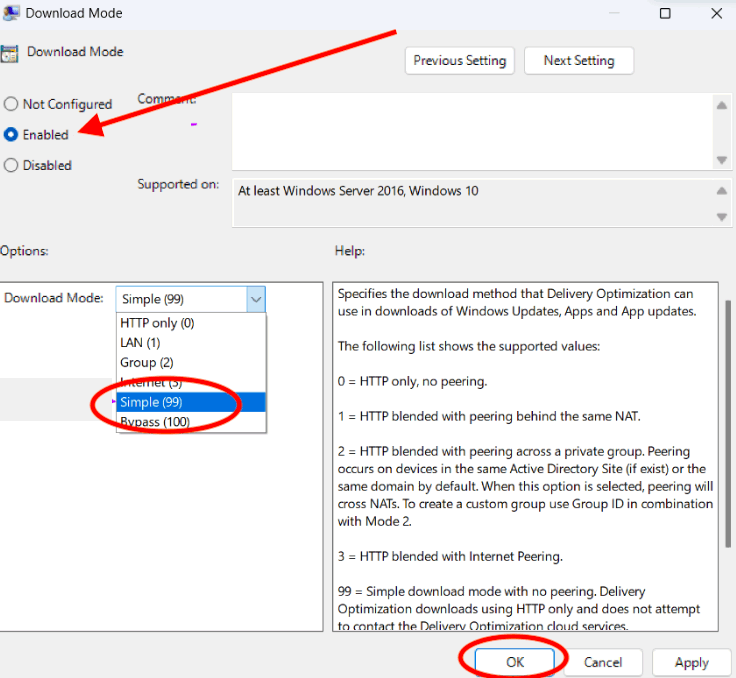Image resolution: width=736 pixels, height=678 pixels.
Task: Click inside the Comment text field
Action: (470, 130)
